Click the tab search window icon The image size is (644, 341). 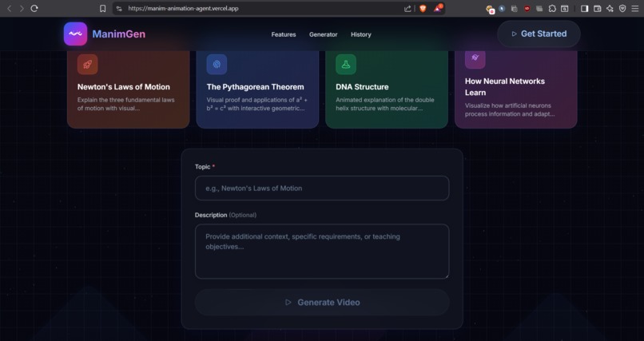565,8
